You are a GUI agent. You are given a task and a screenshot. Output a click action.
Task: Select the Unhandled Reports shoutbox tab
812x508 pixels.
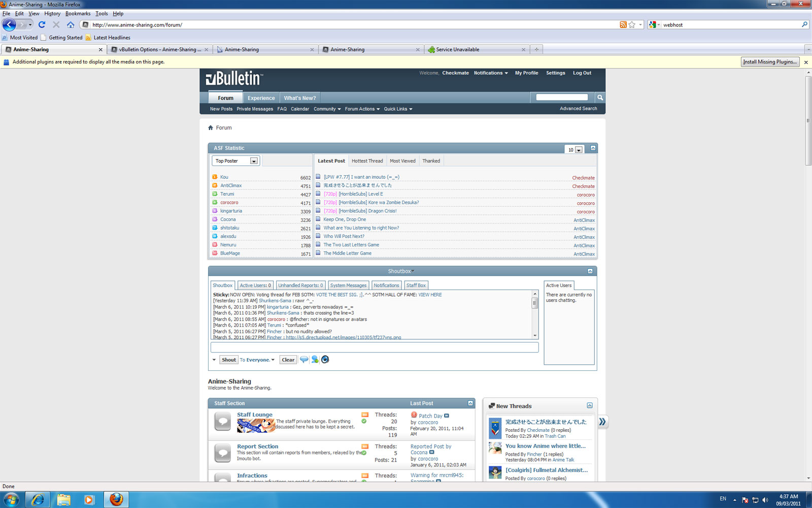tap(300, 285)
